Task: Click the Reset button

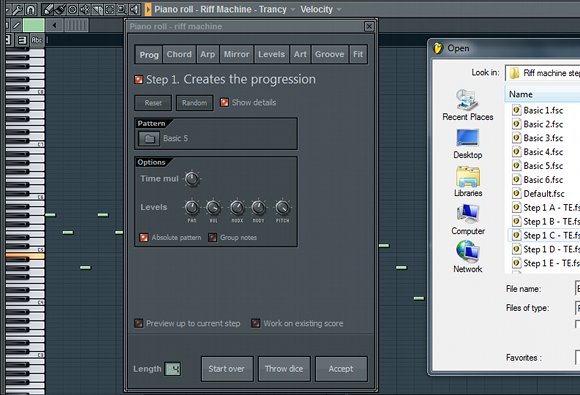Action: [153, 103]
